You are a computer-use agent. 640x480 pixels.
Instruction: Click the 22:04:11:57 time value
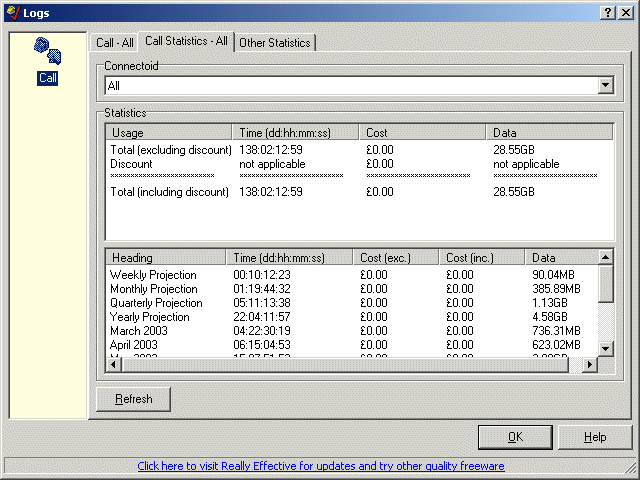pos(262,317)
